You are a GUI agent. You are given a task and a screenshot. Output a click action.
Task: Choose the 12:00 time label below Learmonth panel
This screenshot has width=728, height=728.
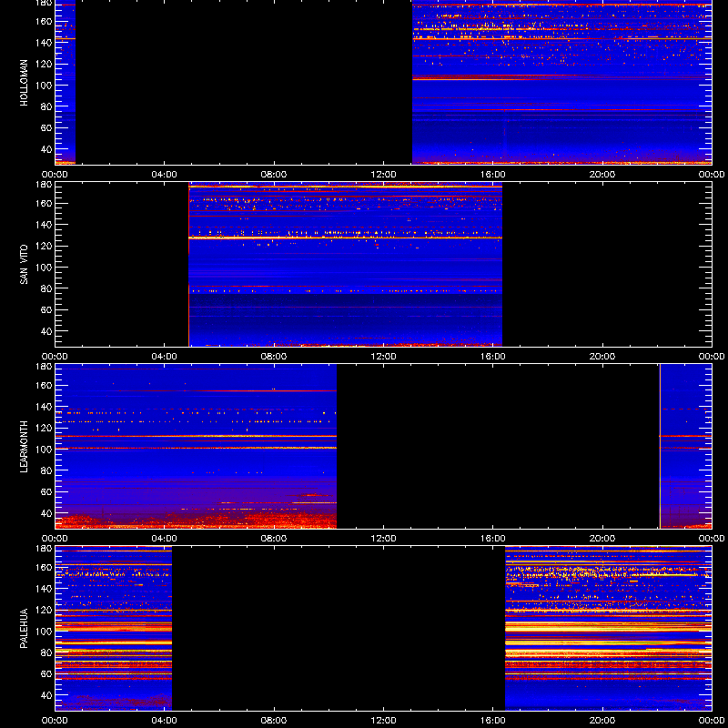(x=383, y=539)
